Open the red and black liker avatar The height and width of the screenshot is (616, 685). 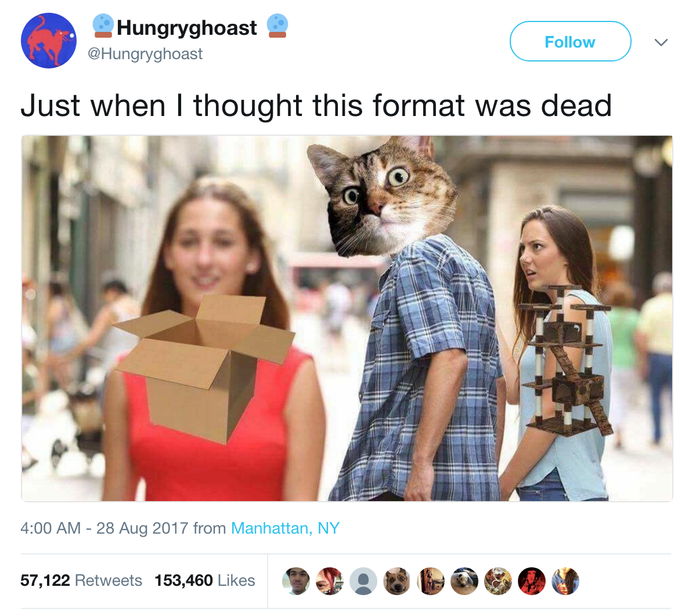point(531,581)
